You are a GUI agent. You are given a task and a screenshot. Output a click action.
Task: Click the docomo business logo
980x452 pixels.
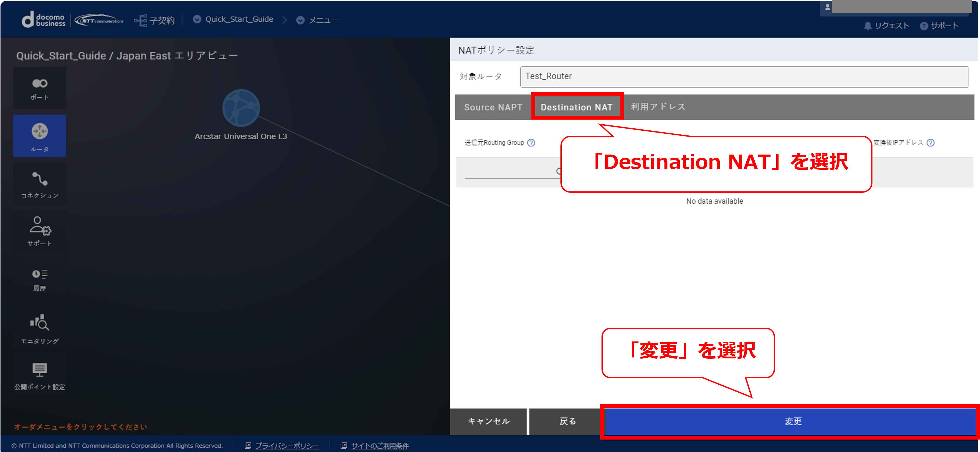(43, 19)
